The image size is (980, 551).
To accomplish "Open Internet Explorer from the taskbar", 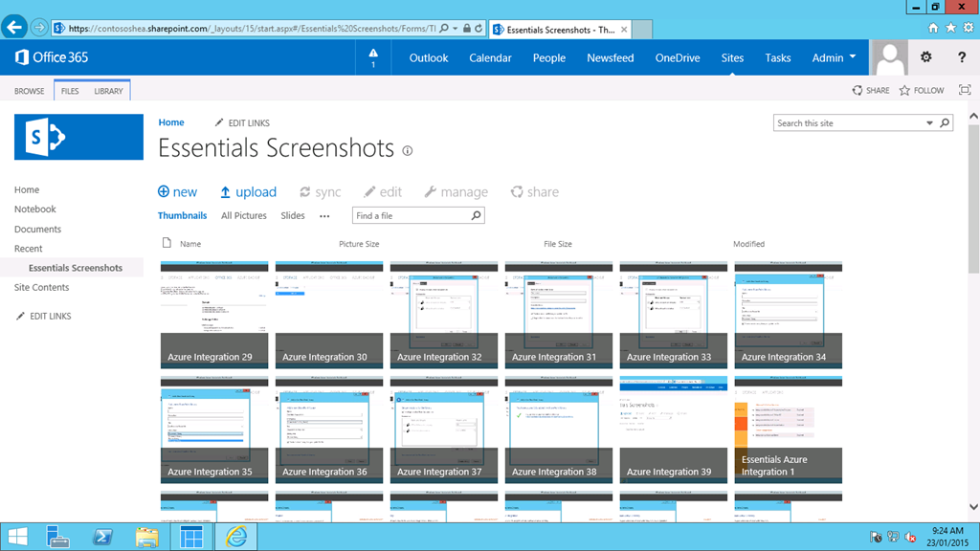I will [x=235, y=537].
